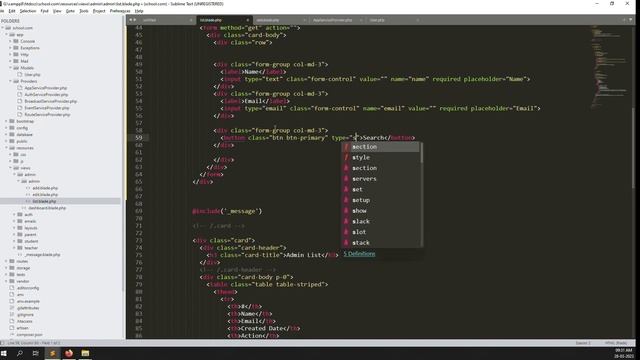The width and height of the screenshot is (640, 360).
Task: Open Windows Start menu
Action: [x=4, y=353]
